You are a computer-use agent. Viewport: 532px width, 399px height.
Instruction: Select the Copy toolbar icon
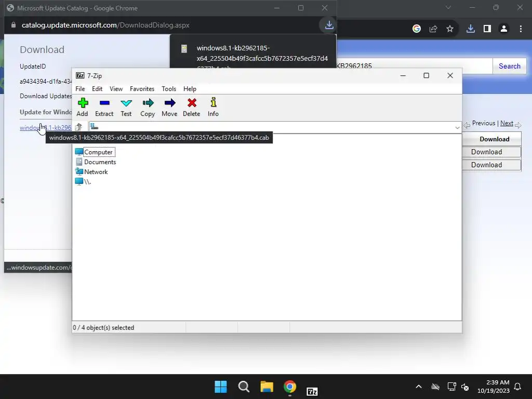[148, 107]
